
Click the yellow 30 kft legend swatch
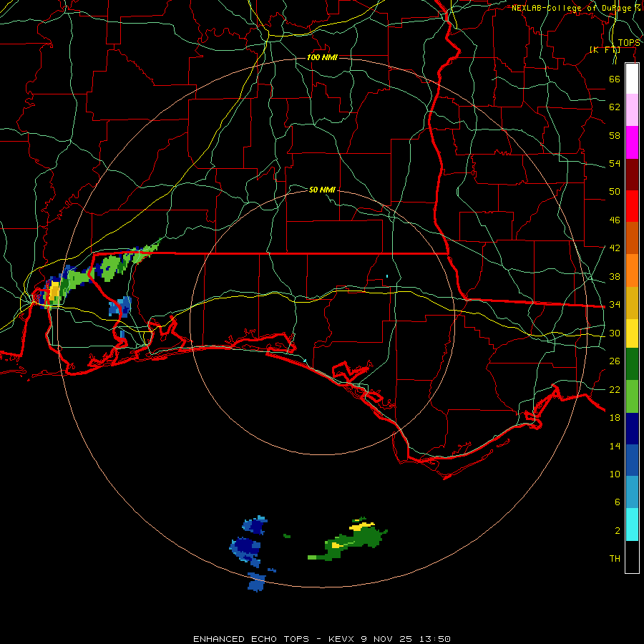pyautogui.click(x=632, y=333)
